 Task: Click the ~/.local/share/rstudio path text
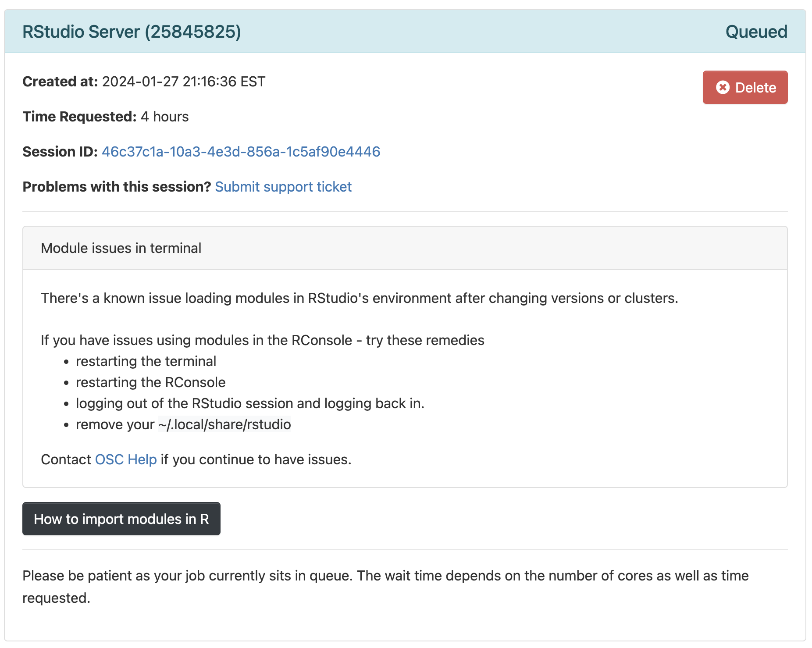tap(224, 424)
